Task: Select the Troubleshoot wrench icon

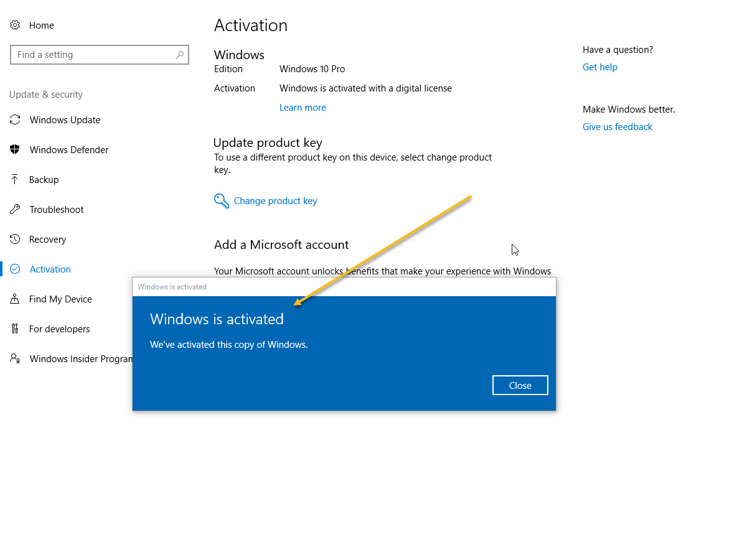Action: click(x=15, y=209)
